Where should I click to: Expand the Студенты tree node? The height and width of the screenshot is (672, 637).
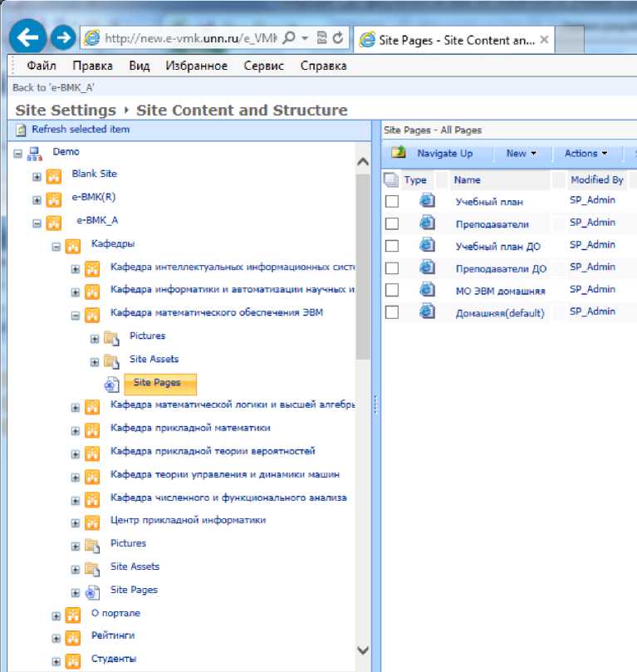(56, 661)
